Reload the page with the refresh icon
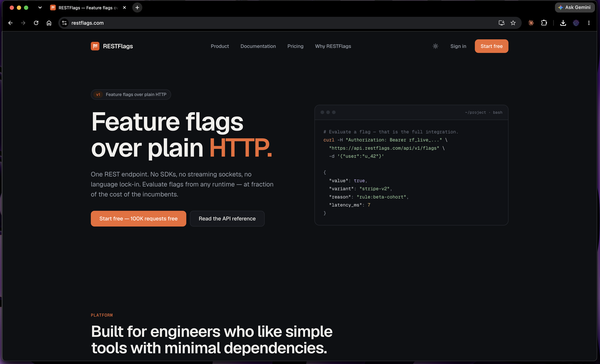 click(x=36, y=23)
